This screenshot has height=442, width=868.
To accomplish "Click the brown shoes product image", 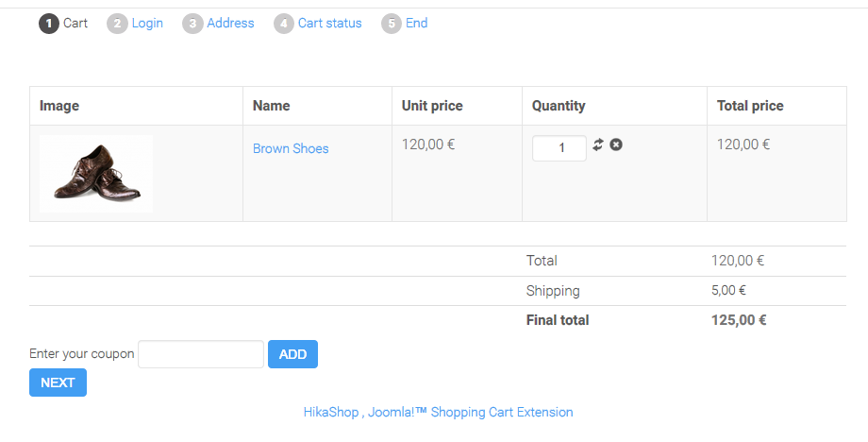I will tap(96, 174).
